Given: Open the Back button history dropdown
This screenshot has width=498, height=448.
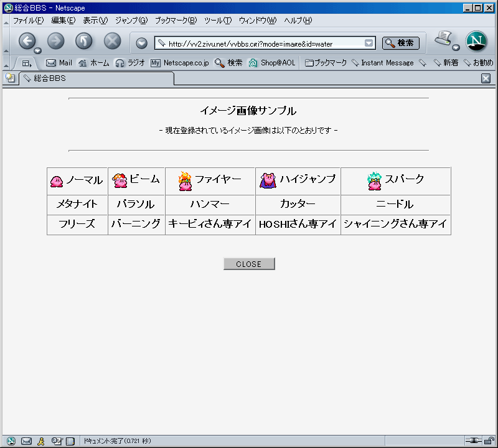Looking at the screenshot, I should pyautogui.click(x=38, y=50).
